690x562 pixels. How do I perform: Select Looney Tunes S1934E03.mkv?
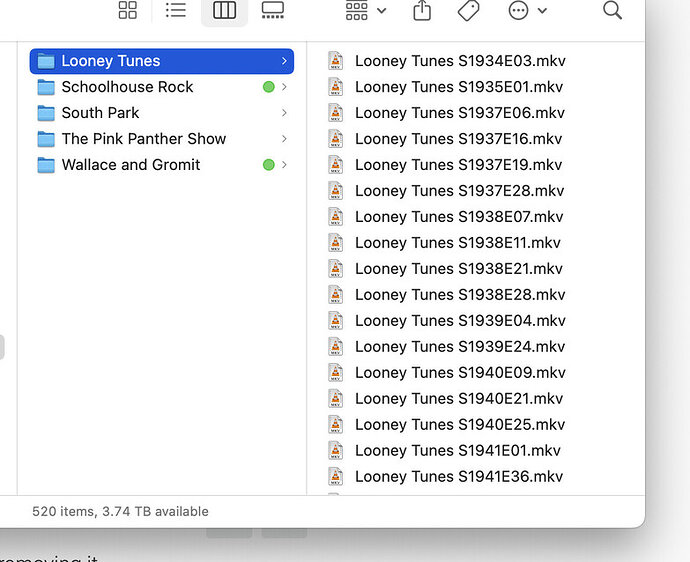(447, 61)
